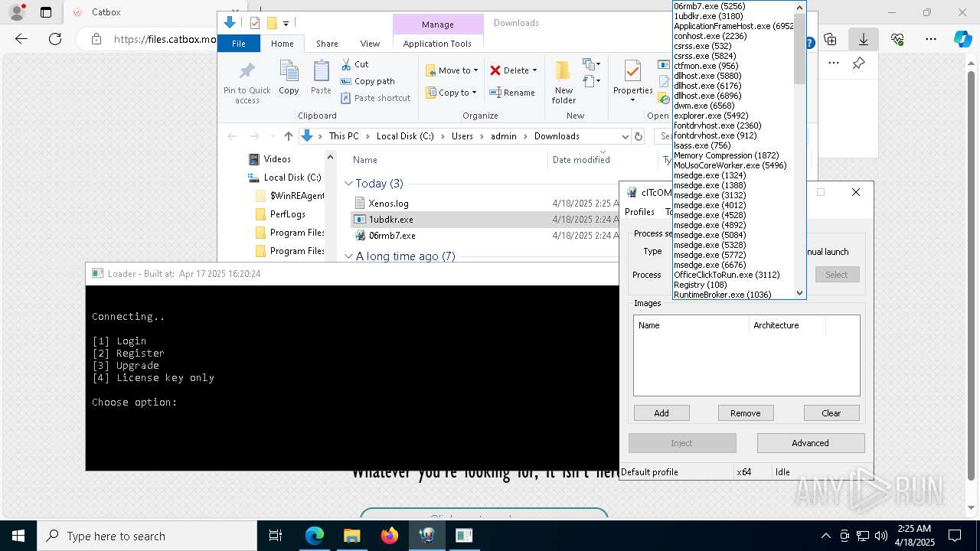This screenshot has height=551, width=980.
Task: Open Firefox from the taskbar
Action: tap(390, 536)
